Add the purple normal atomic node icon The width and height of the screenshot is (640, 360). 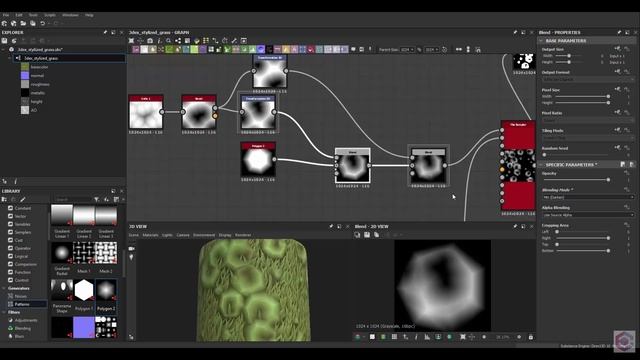261,49
